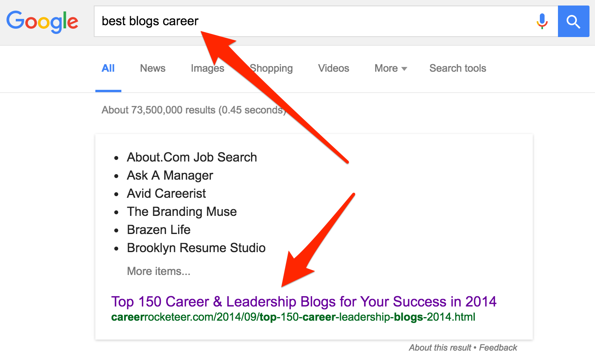595x364 pixels.
Task: Open the Top 150 Career & Leadership Blogs link
Action: 303,301
